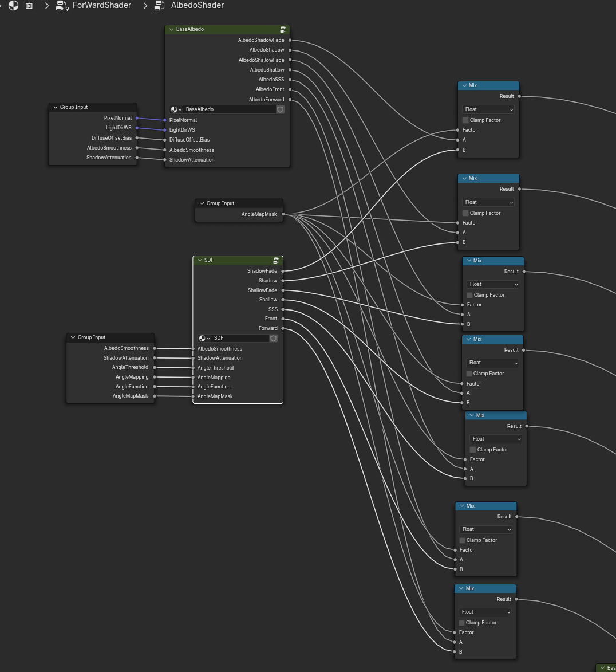This screenshot has height=672, width=616.
Task: Toggle Clamp Factor in second Mix node from top
Action: point(465,213)
